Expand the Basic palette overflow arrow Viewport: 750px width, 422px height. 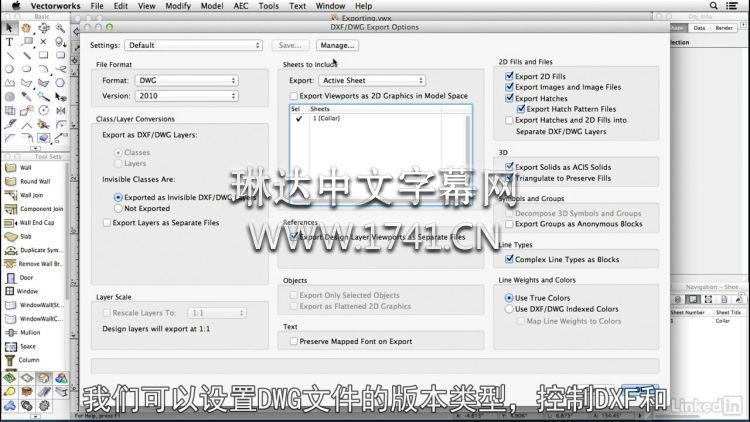[x=35, y=148]
